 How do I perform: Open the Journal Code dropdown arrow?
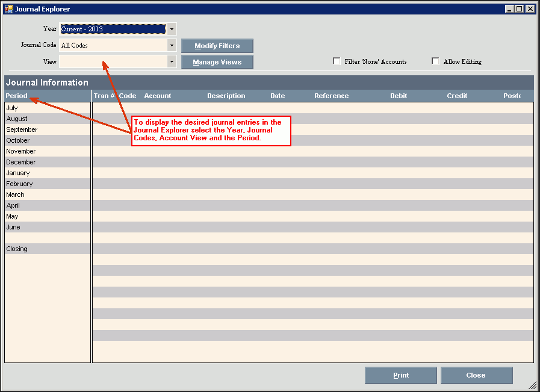click(x=172, y=45)
